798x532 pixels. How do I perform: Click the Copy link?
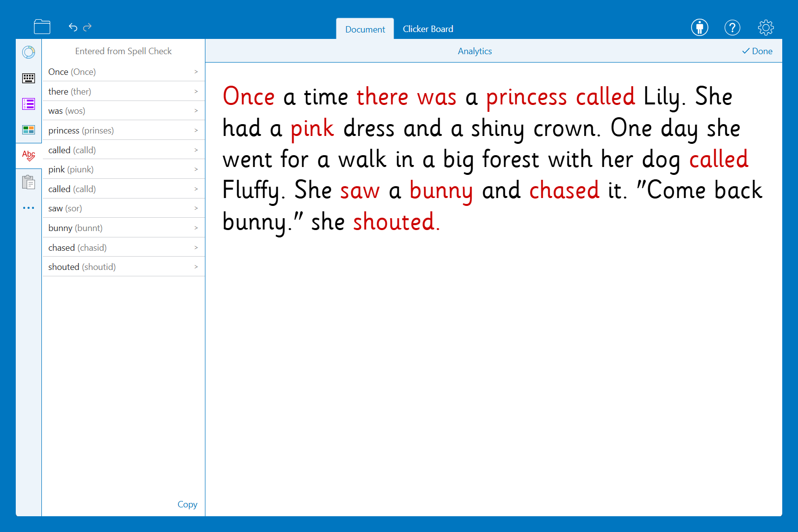[x=187, y=504]
